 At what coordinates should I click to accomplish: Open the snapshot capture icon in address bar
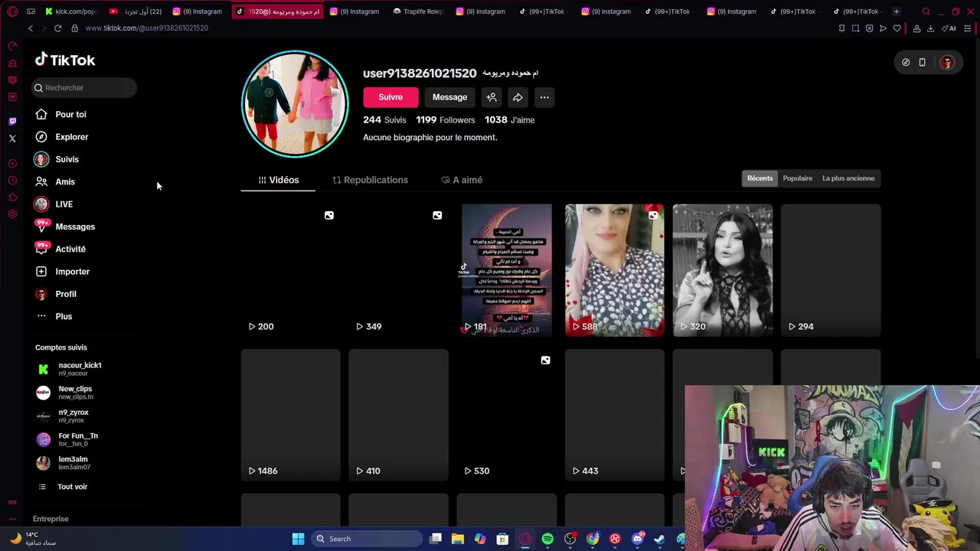tap(855, 28)
